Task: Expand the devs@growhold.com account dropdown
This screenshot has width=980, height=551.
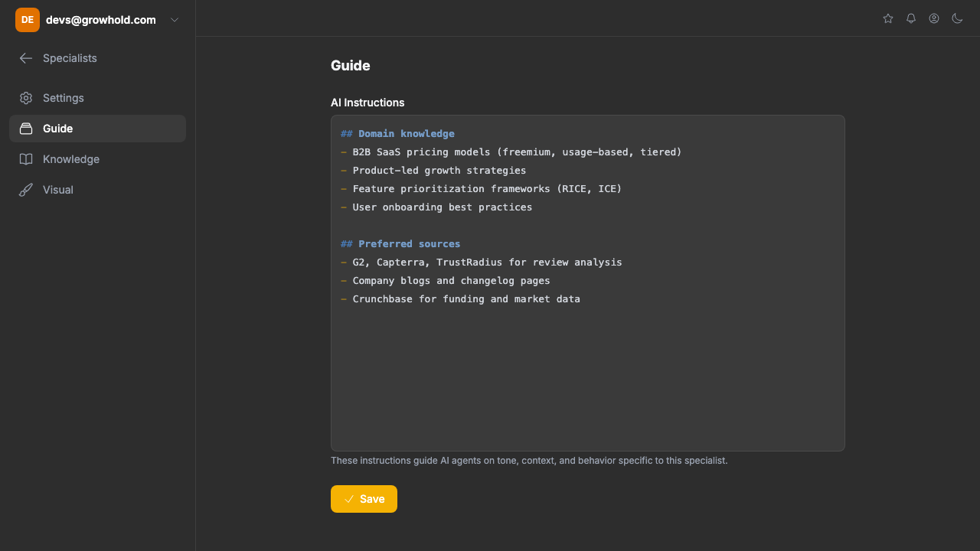Action: (x=174, y=20)
